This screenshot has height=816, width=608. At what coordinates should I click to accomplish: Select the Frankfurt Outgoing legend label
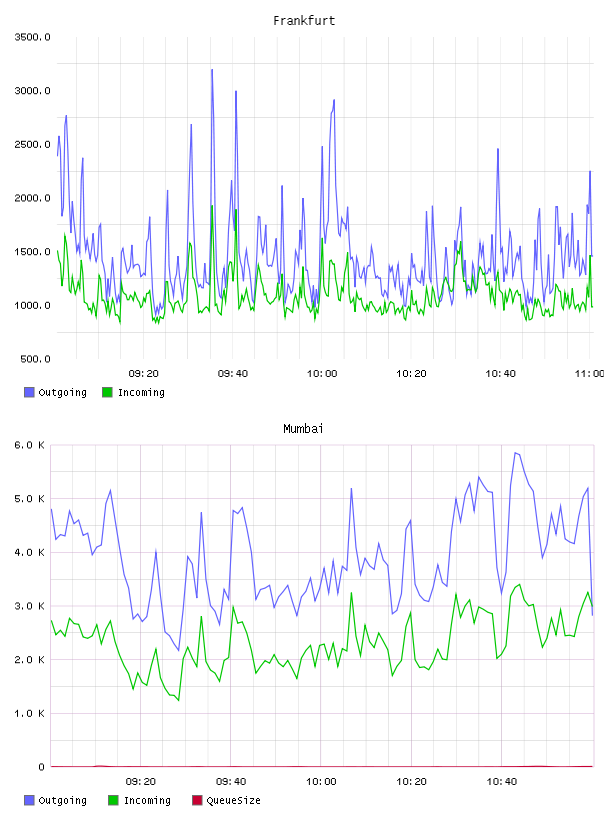click(62, 392)
